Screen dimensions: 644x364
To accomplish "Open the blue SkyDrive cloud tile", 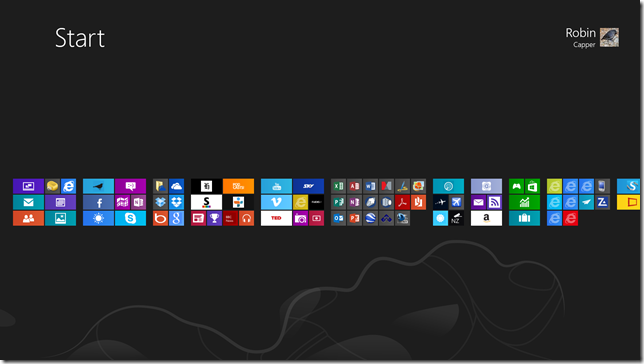I will coord(177,186).
